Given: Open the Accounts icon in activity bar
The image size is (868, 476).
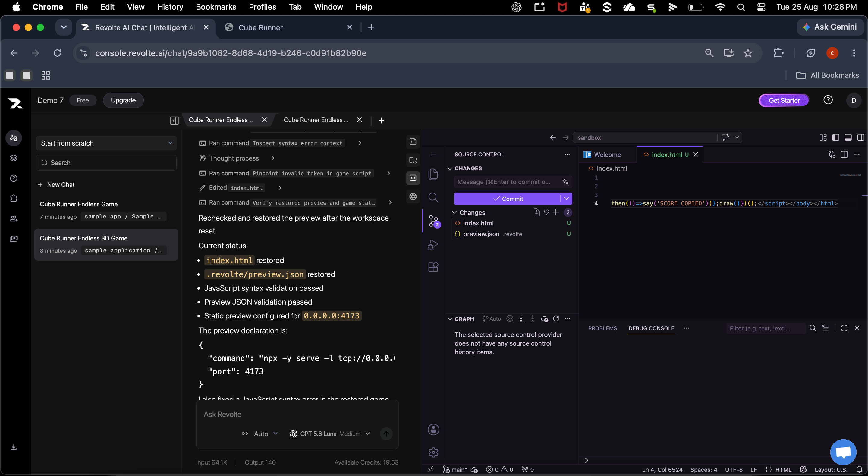Looking at the screenshot, I should pyautogui.click(x=433, y=430).
